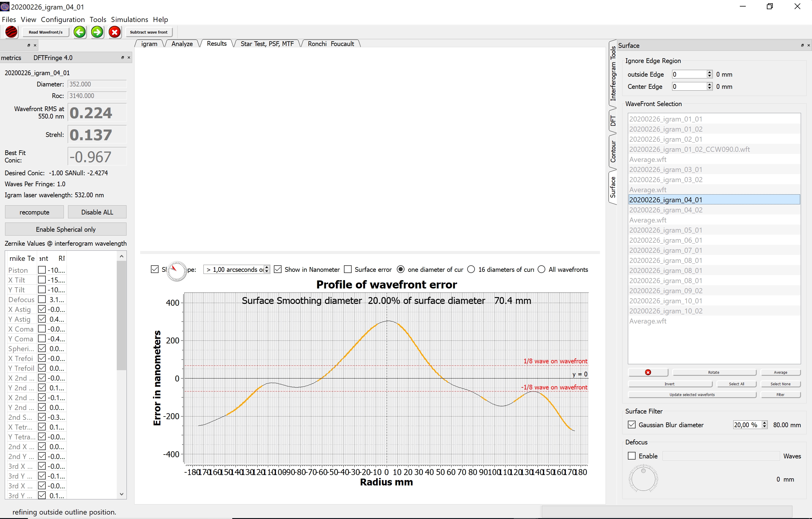The width and height of the screenshot is (812, 519).
Task: Open the Simulations menu
Action: click(x=129, y=20)
